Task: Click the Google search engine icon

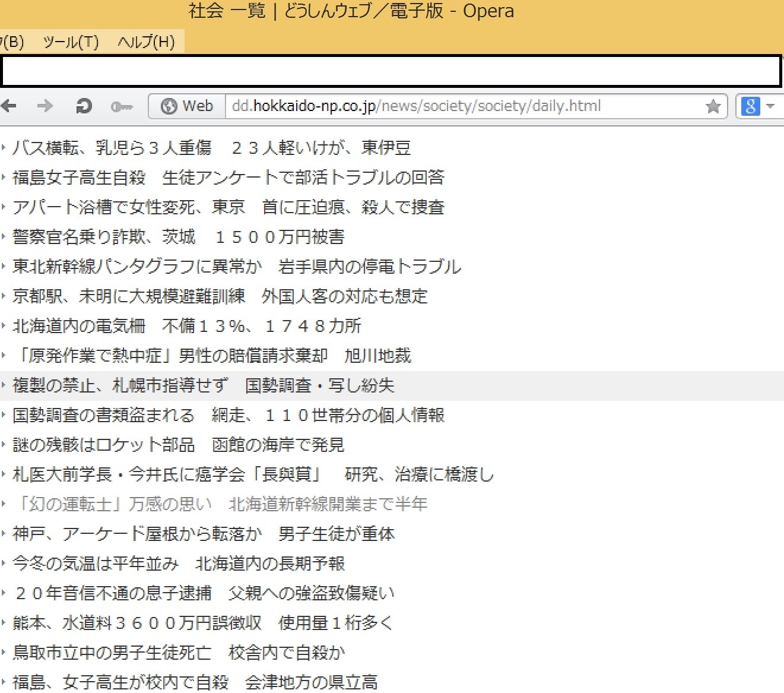Action: point(750,106)
